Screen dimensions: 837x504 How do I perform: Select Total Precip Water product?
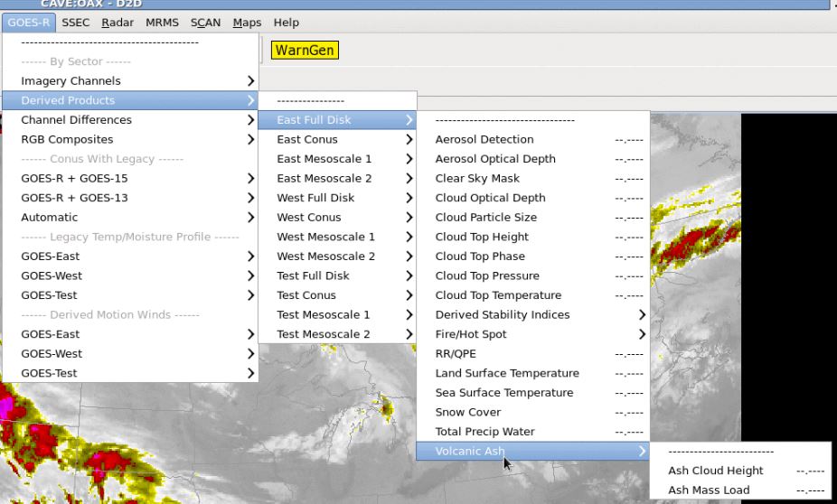pos(485,433)
